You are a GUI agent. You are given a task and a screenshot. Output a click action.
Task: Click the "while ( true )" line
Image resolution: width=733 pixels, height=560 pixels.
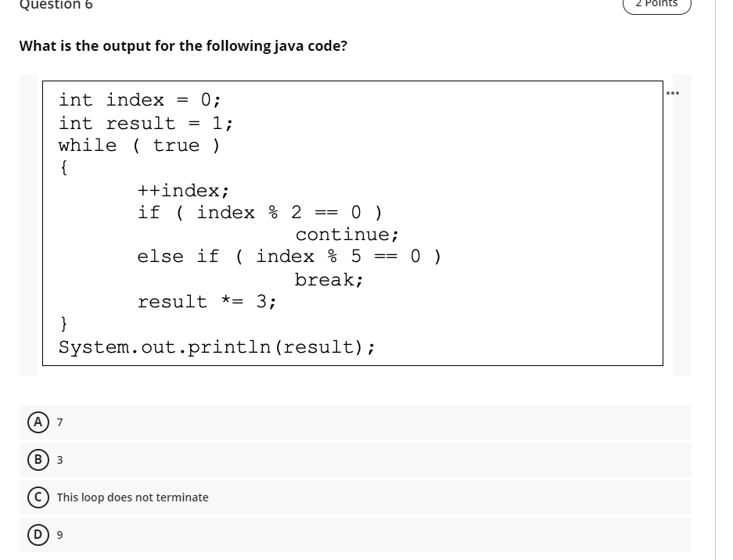[138, 145]
